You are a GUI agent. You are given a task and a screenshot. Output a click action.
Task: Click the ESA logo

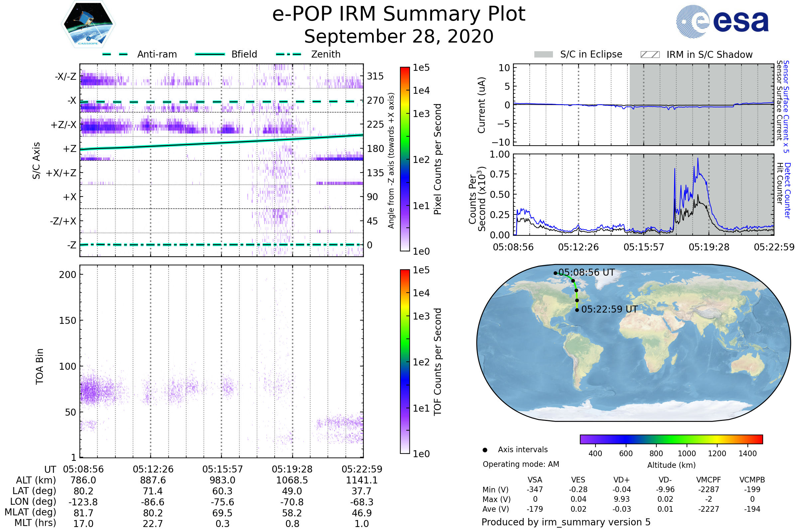[x=722, y=22]
